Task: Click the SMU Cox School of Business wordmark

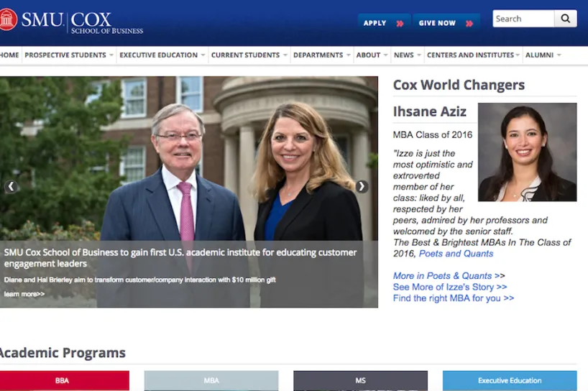Action: [82, 23]
